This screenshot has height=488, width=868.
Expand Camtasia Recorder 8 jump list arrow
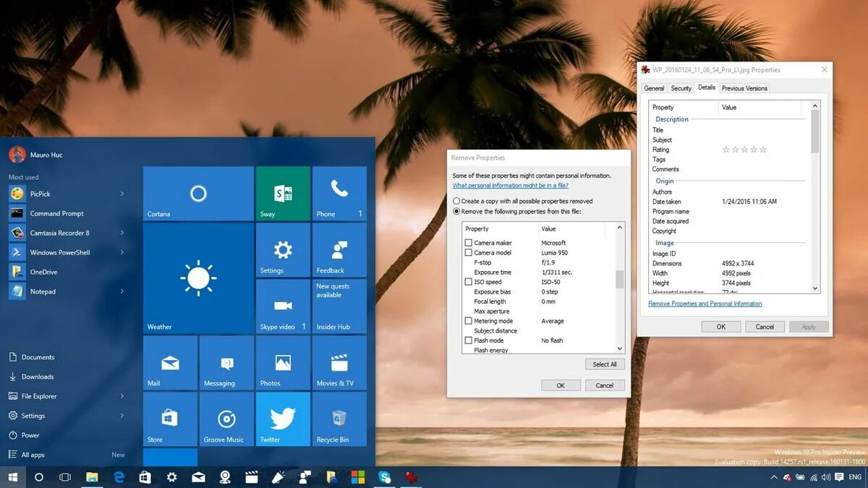click(x=122, y=233)
